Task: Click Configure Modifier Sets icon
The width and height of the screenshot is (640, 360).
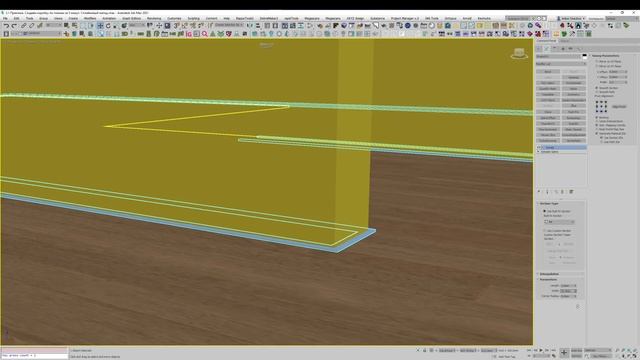Action: pos(571,191)
